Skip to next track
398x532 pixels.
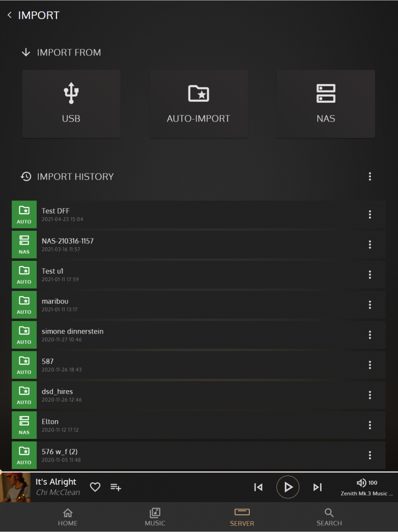(x=317, y=487)
